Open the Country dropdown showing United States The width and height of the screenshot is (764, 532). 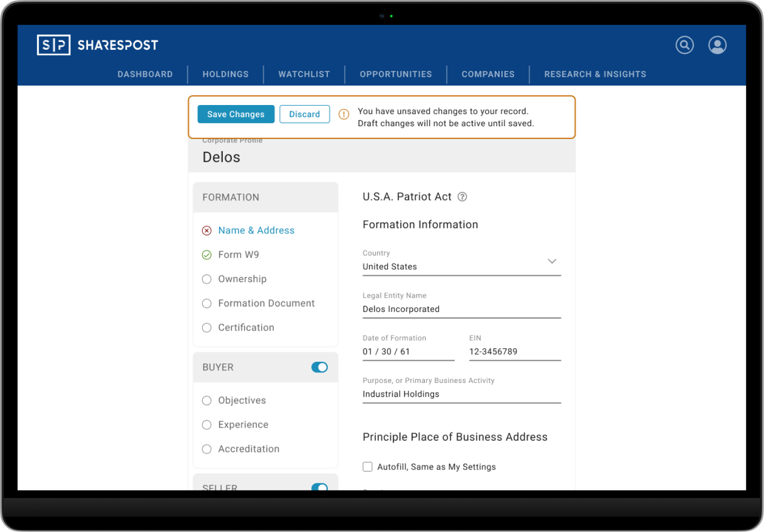(552, 261)
